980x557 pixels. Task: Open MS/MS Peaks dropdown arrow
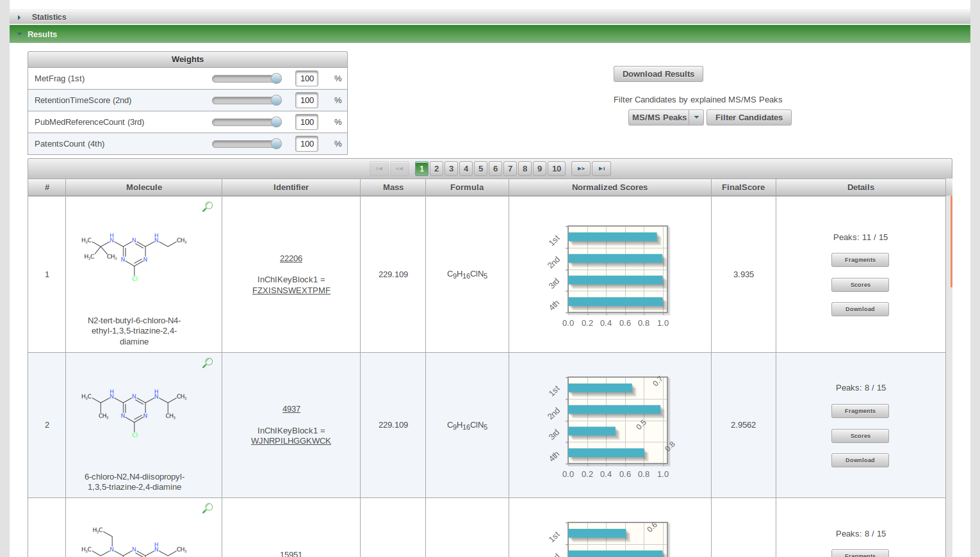(697, 117)
